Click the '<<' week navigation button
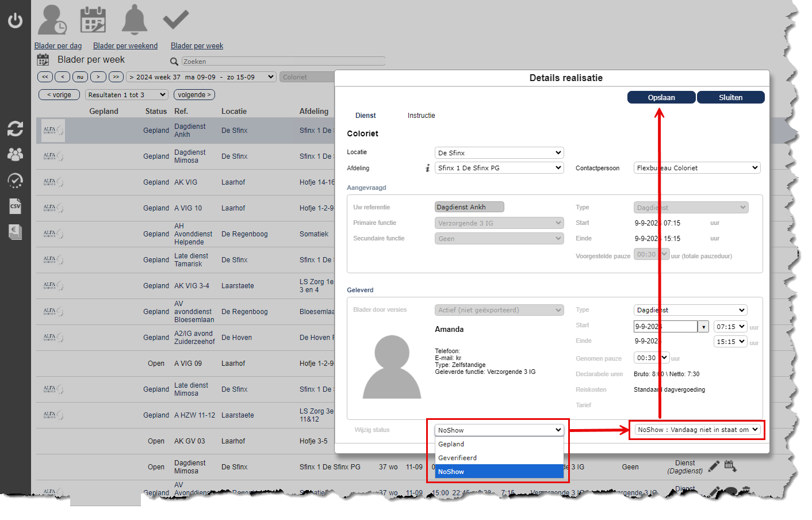812x520 pixels. pos(45,77)
